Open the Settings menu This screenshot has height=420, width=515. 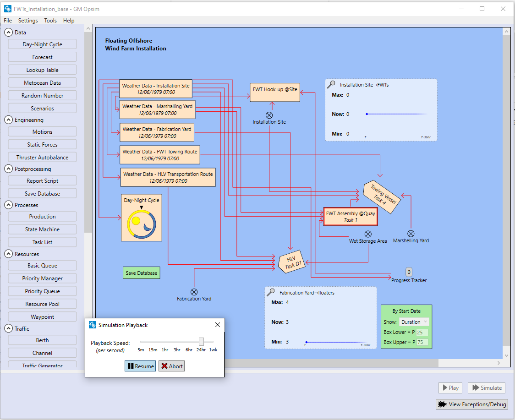(28, 20)
